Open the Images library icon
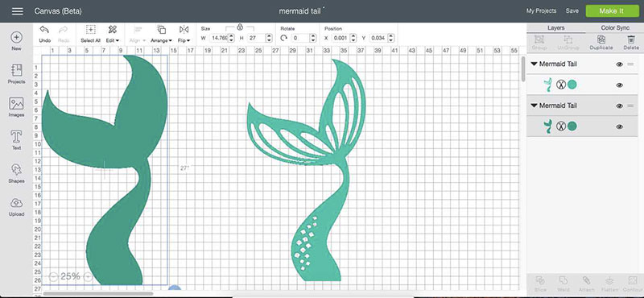Viewport: 644px width, 298px height. click(16, 103)
